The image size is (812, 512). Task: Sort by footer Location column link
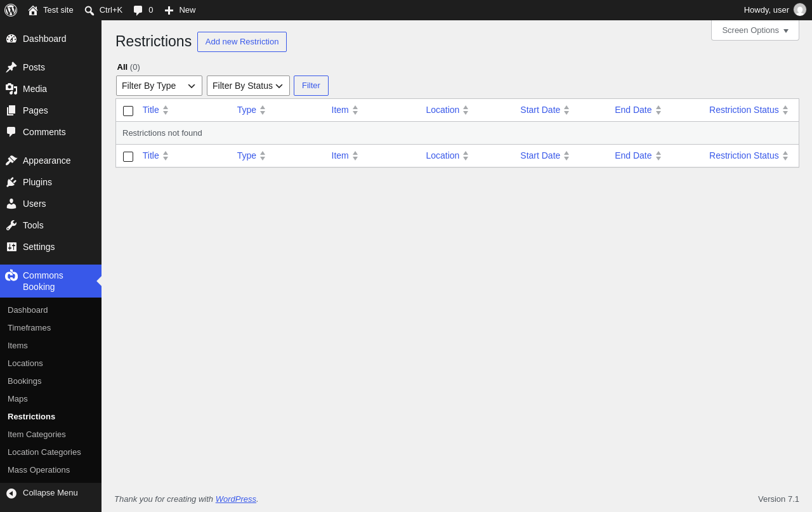pyautogui.click(x=443, y=155)
